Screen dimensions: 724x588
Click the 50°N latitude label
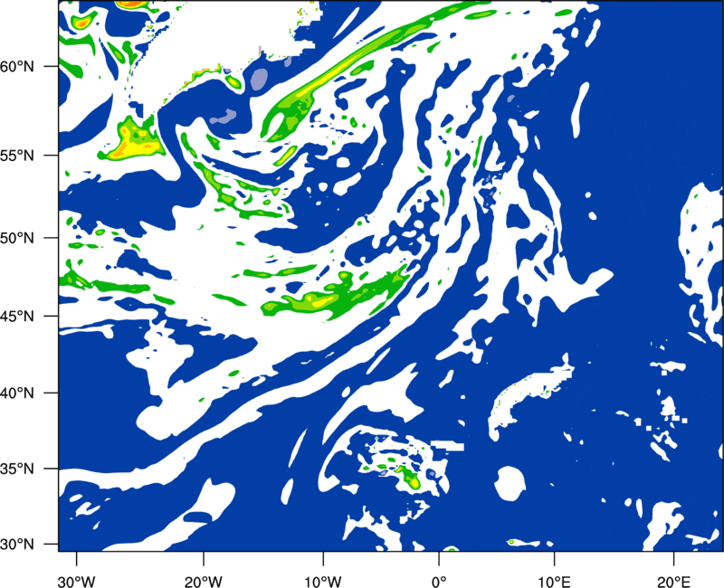pos(17,238)
